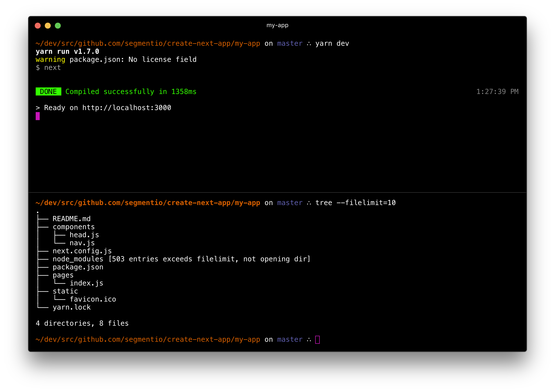Click the 1:27:39 PM timestamp
The height and width of the screenshot is (392, 555).
click(x=497, y=92)
